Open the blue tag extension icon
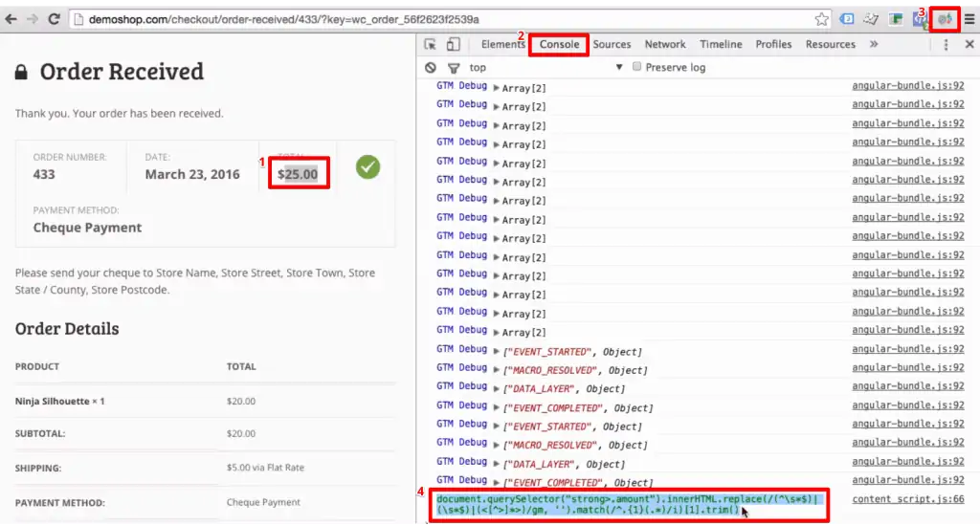The width and height of the screenshot is (980, 525). point(847,19)
